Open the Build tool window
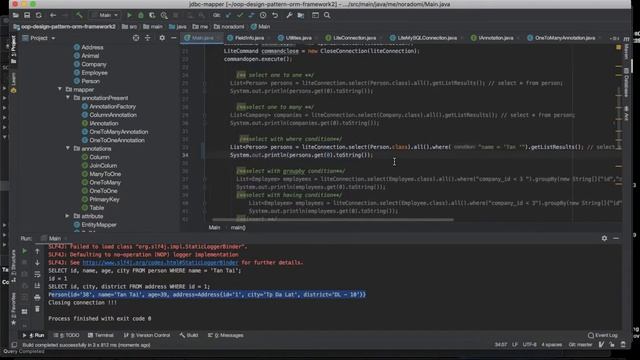Screen dimensions: 640x360 click(x=189, y=335)
